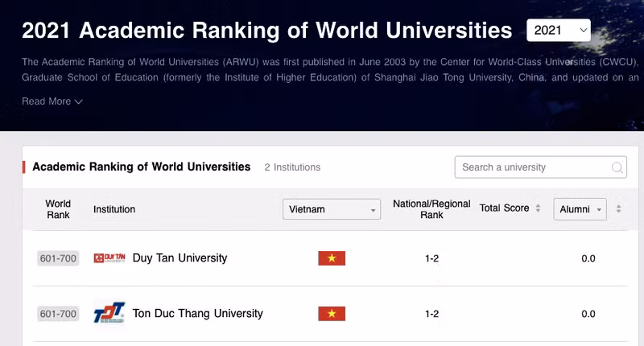
Task: Click 0.0 alumni score for Duy Tan
Action: coord(588,258)
